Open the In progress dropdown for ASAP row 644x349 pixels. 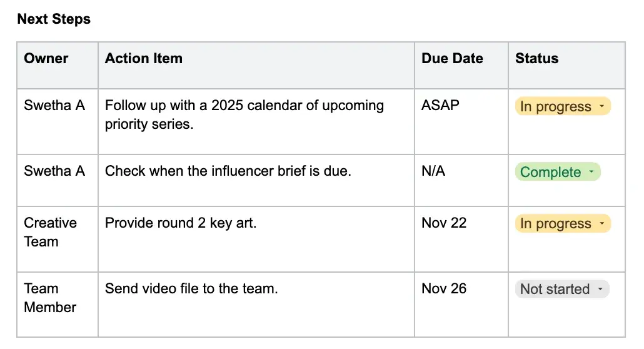point(562,107)
